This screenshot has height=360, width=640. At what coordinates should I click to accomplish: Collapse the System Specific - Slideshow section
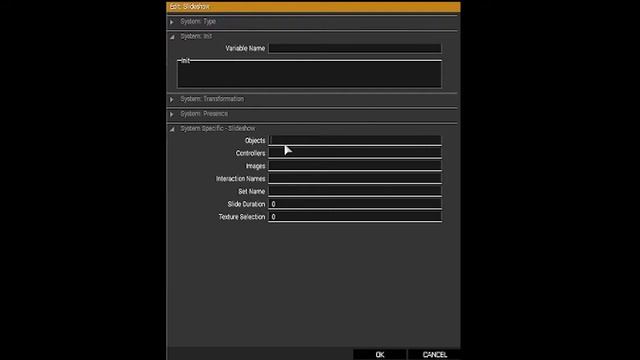point(172,129)
